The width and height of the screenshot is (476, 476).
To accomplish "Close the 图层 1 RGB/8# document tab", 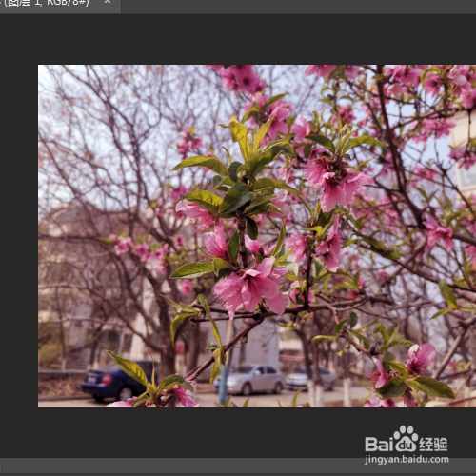I will [x=108, y=2].
